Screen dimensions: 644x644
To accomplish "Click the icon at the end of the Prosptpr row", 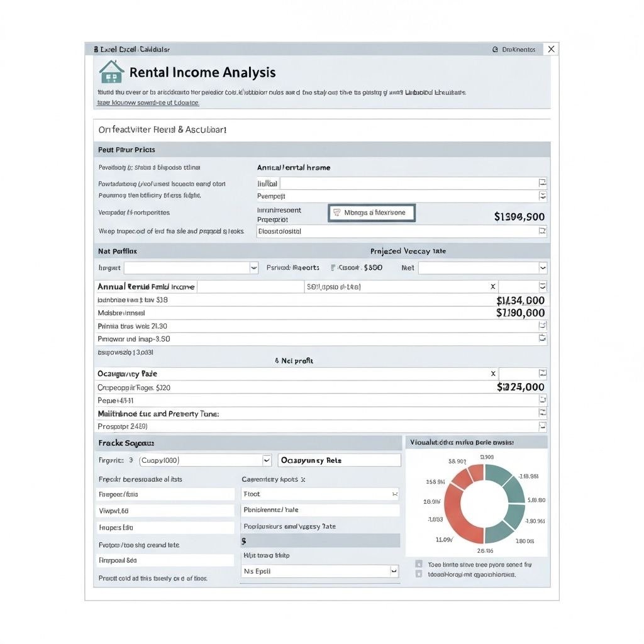I will pos(542,426).
